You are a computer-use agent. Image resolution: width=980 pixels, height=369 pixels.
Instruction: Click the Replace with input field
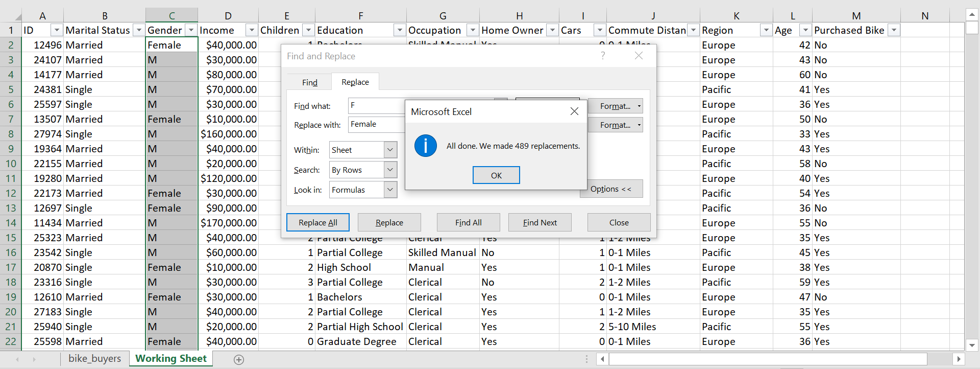tap(377, 124)
